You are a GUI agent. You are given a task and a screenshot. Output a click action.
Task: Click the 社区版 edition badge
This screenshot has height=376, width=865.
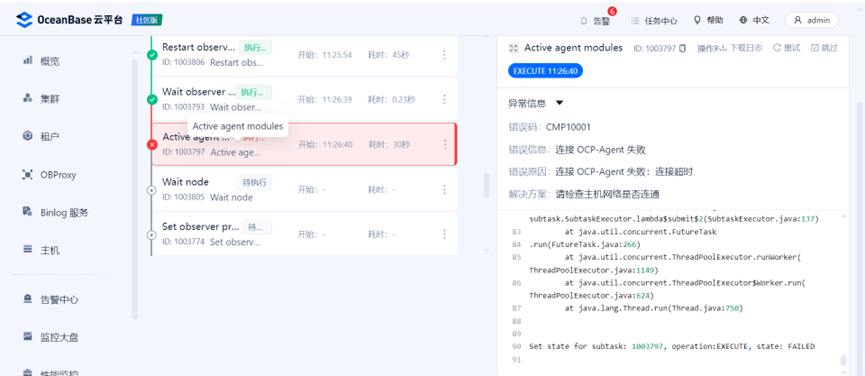pos(147,20)
